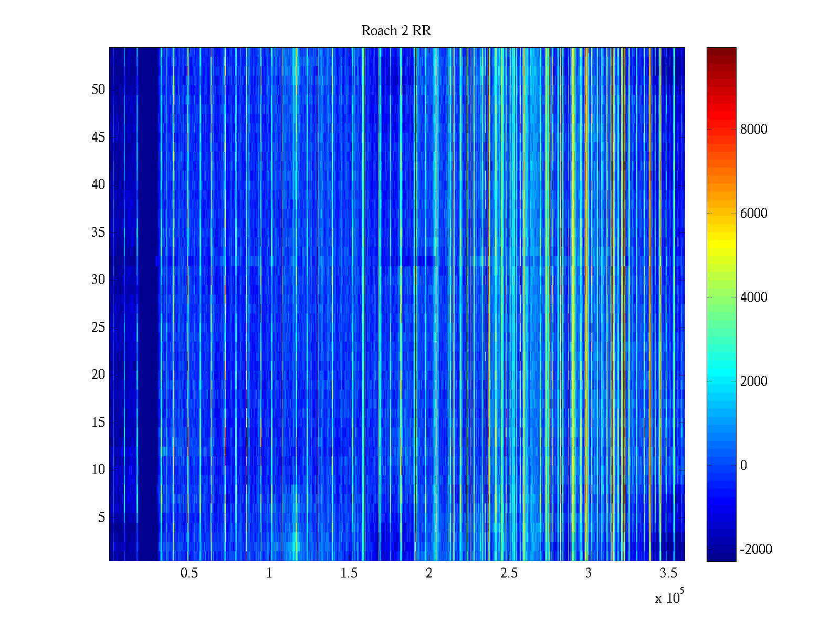Click the x-axis tick label 1.5
This screenshot has height=630, width=840.
[349, 573]
